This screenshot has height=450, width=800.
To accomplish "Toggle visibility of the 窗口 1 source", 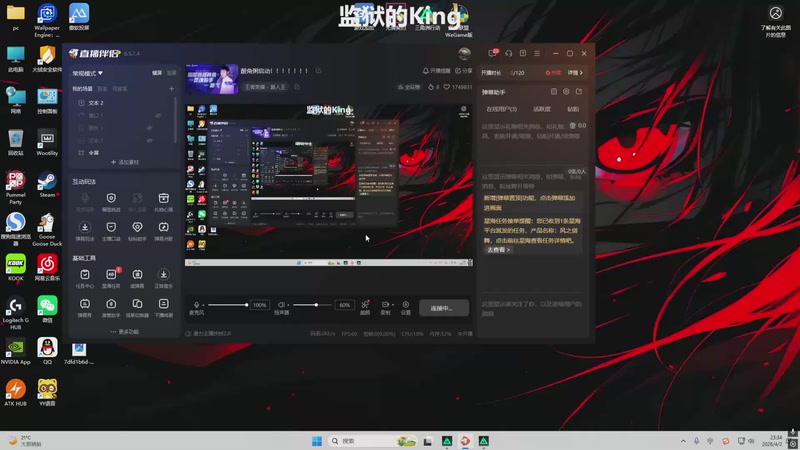I will (158, 116).
